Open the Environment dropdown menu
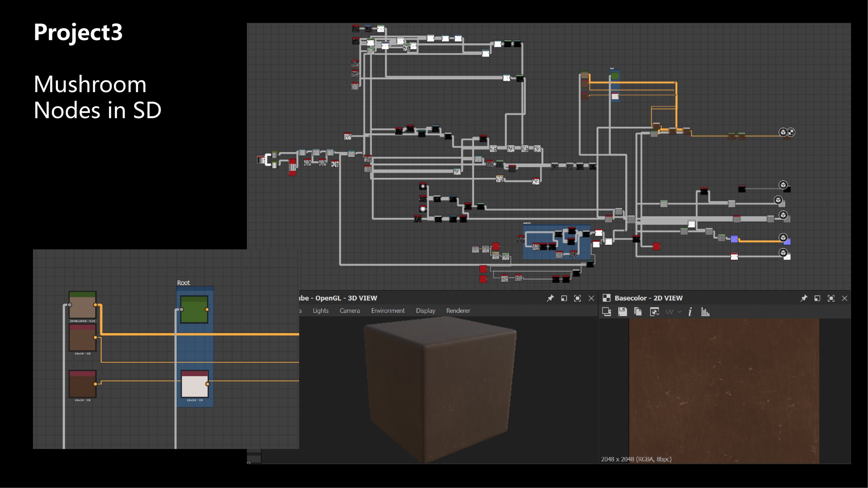 (388, 310)
